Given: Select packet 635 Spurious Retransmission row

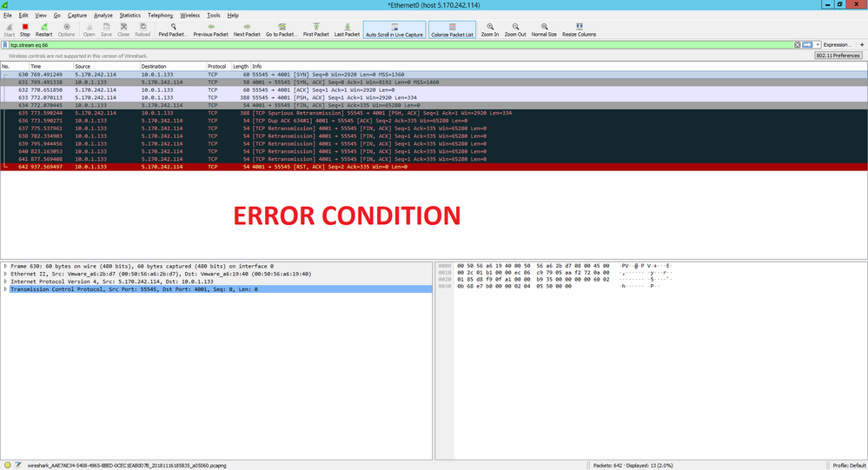Looking at the screenshot, I should (x=434, y=113).
